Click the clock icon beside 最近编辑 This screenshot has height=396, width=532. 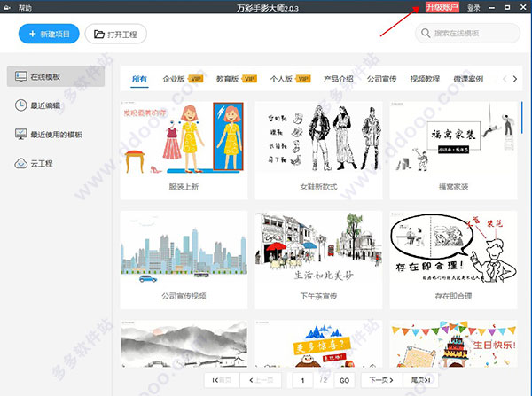21,105
